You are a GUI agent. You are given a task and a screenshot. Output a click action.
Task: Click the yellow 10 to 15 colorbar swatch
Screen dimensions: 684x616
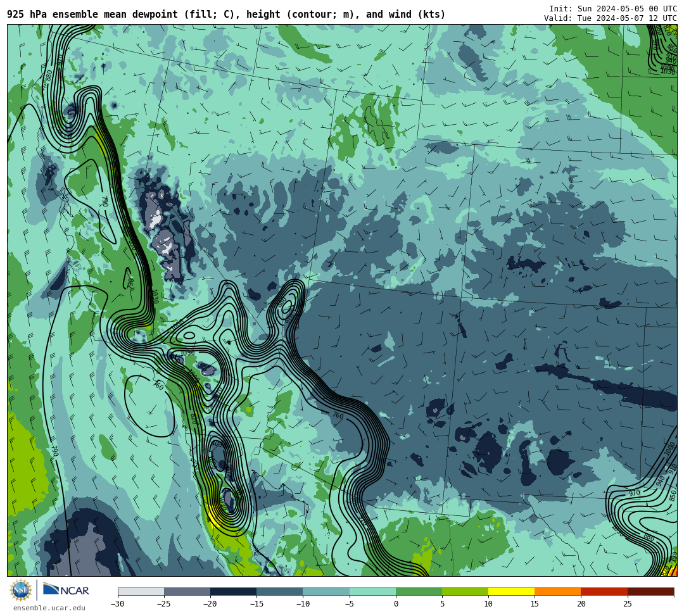511,591
